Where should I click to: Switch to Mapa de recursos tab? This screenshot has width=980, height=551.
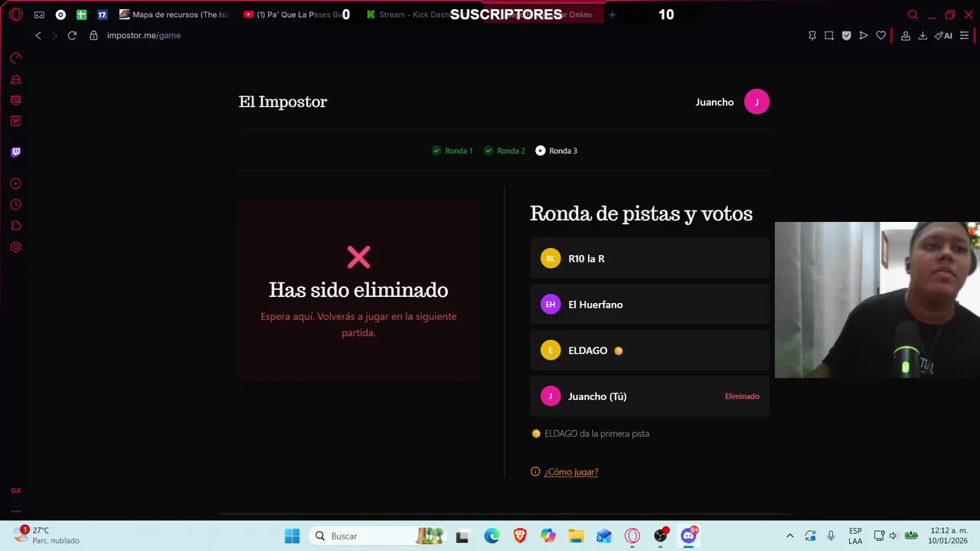(x=175, y=15)
